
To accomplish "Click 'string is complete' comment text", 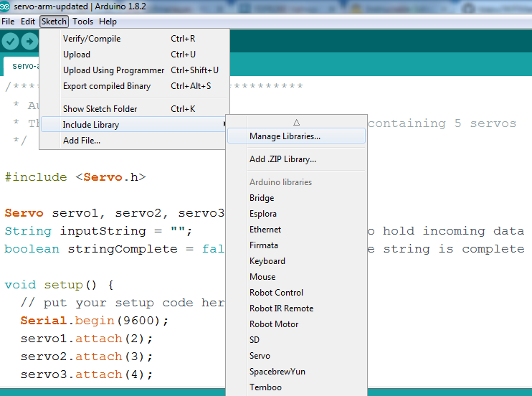I will point(454,249).
